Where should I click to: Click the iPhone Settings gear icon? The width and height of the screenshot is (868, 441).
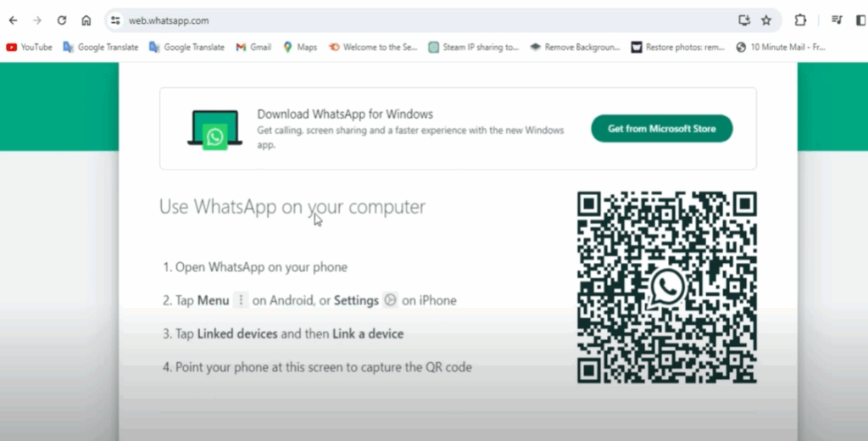coord(390,300)
